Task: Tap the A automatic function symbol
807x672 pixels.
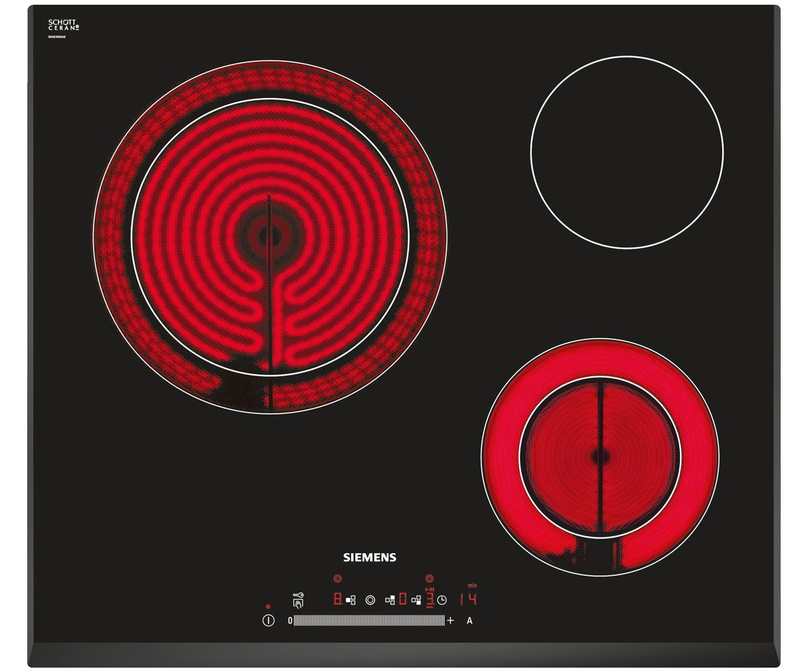Action: [469, 620]
